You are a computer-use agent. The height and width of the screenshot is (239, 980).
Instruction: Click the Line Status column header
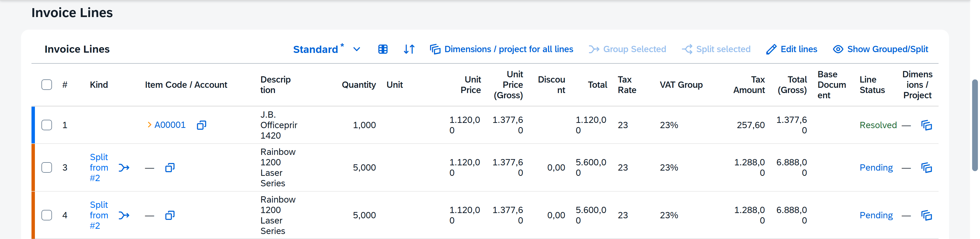click(872, 85)
